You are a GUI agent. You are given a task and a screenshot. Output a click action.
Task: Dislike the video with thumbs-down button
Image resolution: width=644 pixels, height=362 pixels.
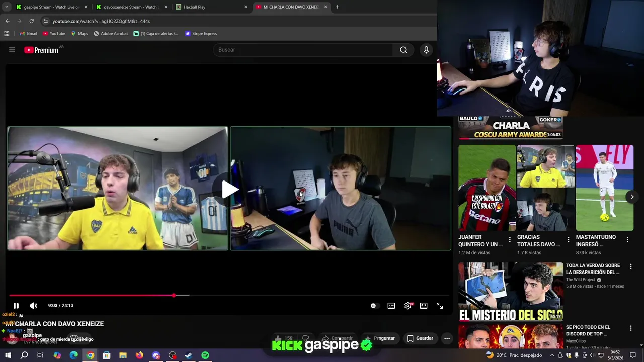pyautogui.click(x=305, y=338)
